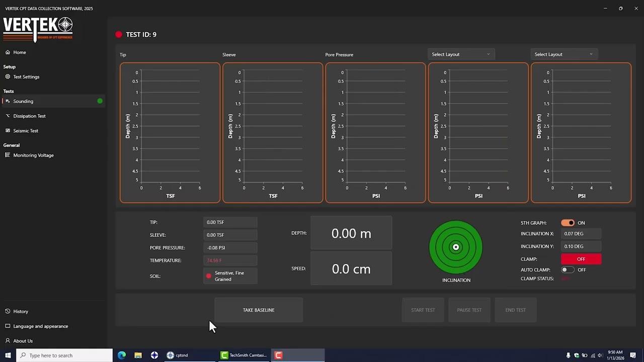This screenshot has width=644, height=362.
Task: Click the CLAMP STATUS label
Action: point(537,279)
